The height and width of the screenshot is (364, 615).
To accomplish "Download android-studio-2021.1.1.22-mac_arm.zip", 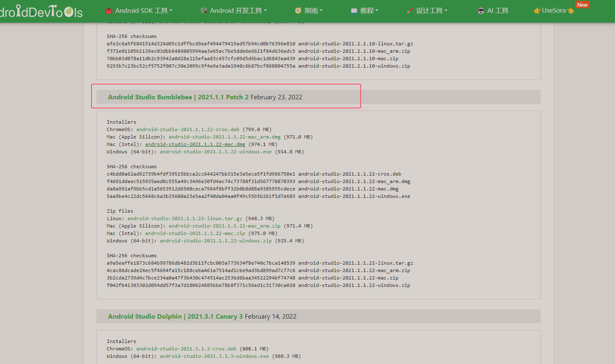I will [x=225, y=226].
